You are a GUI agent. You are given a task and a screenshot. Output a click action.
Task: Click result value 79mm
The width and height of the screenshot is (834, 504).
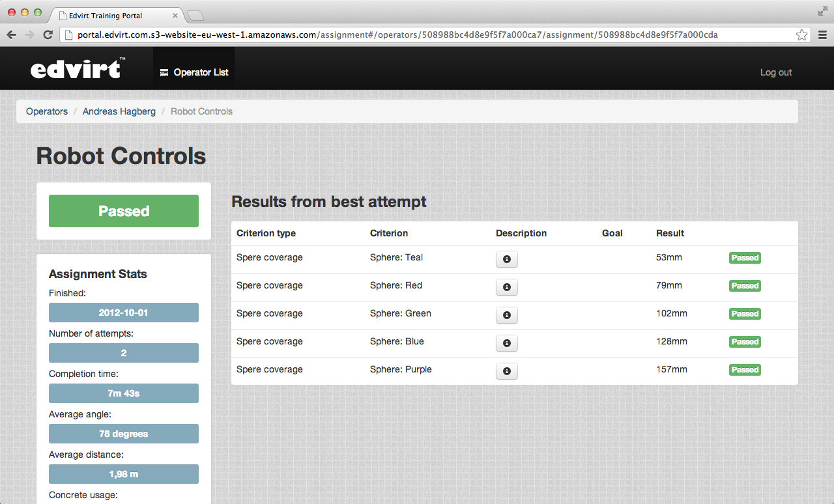669,285
